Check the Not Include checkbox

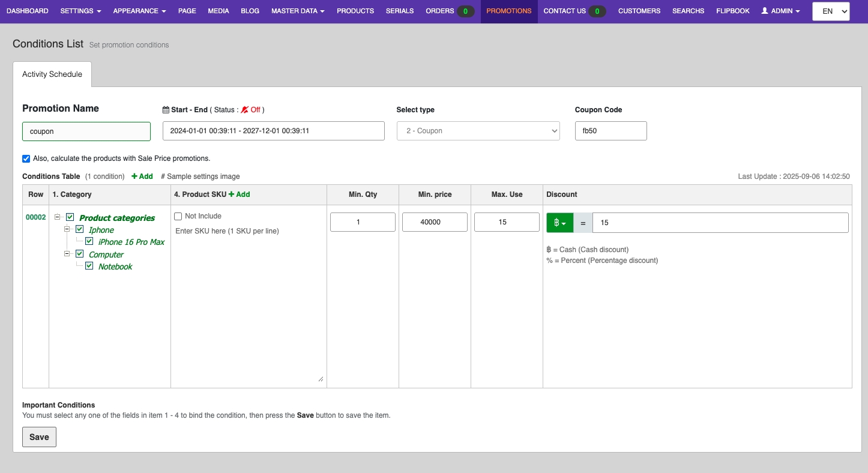click(x=178, y=216)
